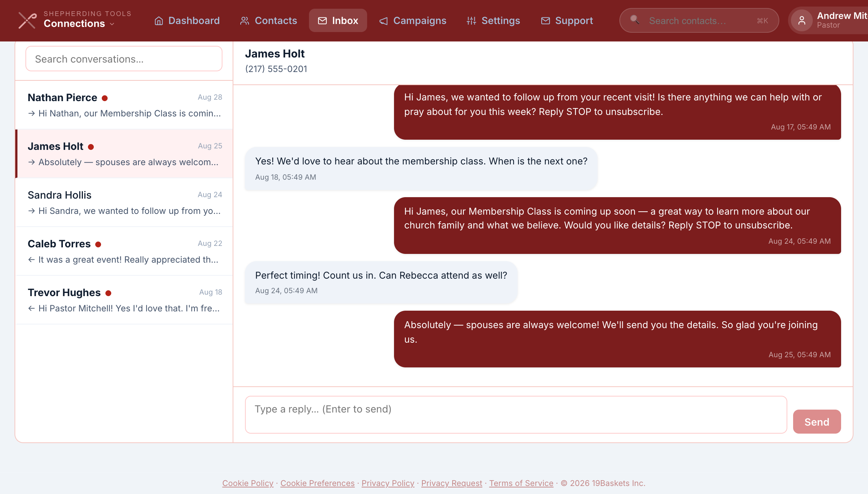This screenshot has height=494, width=868.
Task: Click the Settings sliders icon
Action: pyautogui.click(x=471, y=21)
